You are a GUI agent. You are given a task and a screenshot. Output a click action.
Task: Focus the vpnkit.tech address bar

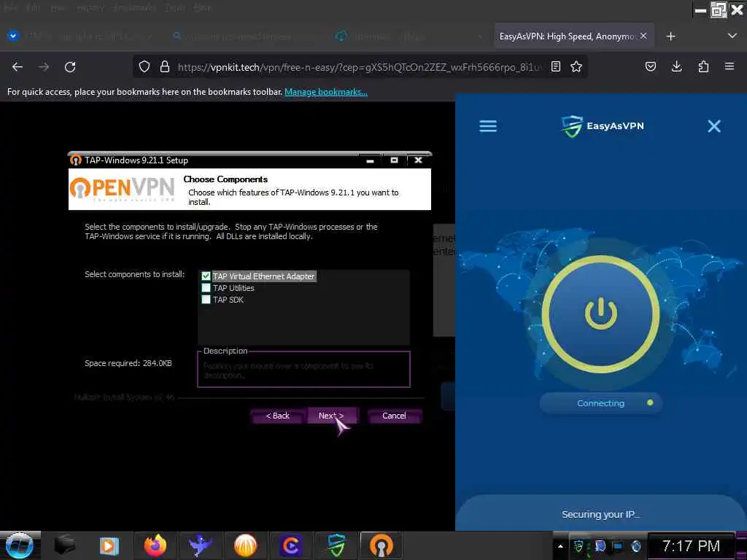360,67
